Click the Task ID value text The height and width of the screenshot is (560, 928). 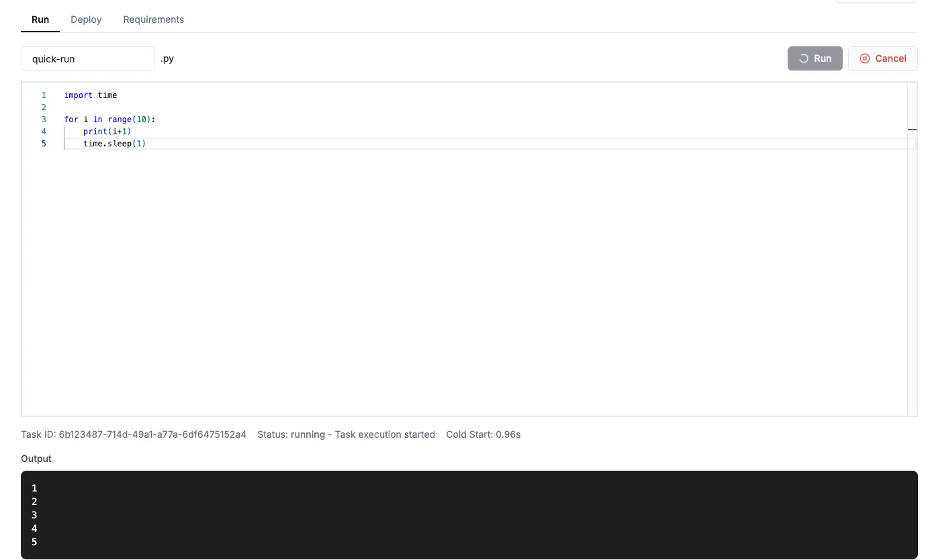tap(152, 434)
